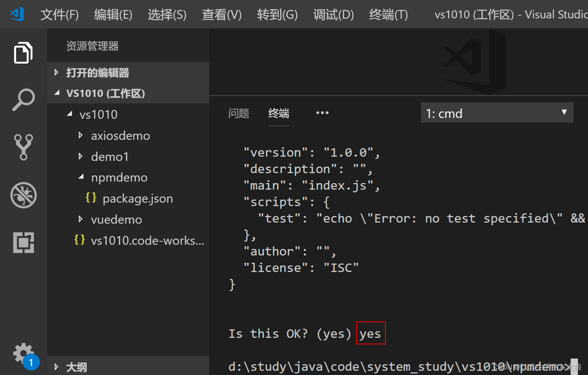588x375 pixels.
Task: Open the Manage gear icon
Action: click(x=23, y=353)
